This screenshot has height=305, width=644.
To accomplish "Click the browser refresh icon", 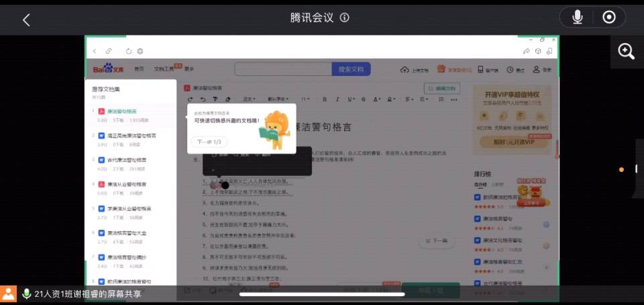I will click(x=128, y=51).
